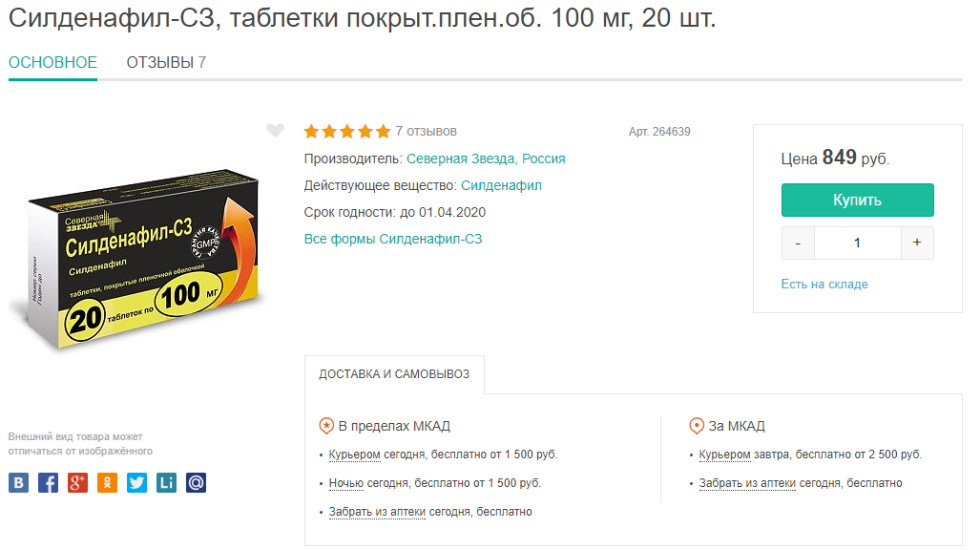Open the Все формы Силденафил-СЗ link
Image resolution: width=980 pixels, height=550 pixels.
(x=393, y=239)
